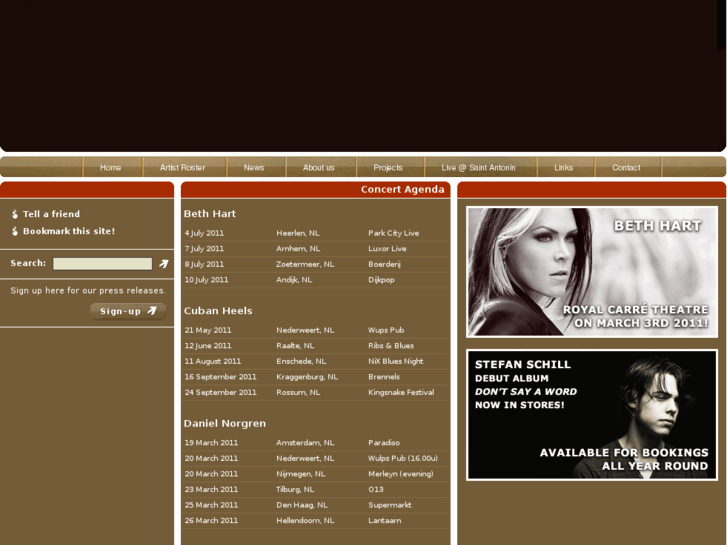Select the Projects menu item

tap(388, 167)
